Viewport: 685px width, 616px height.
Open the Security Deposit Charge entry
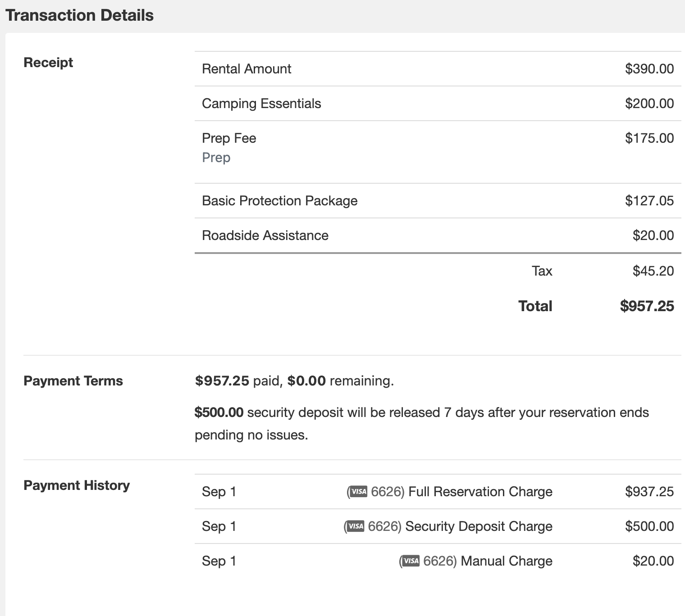click(x=479, y=526)
